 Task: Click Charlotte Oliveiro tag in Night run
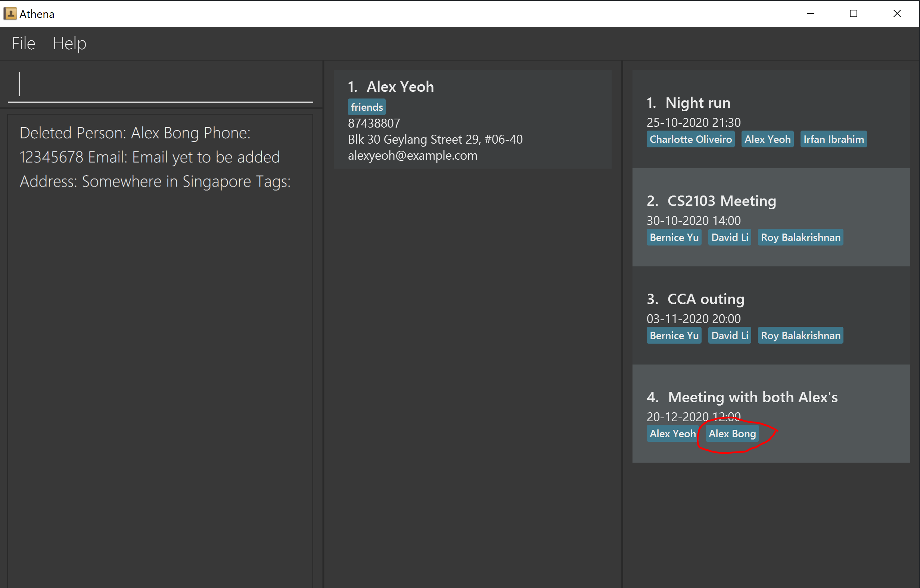tap(690, 140)
